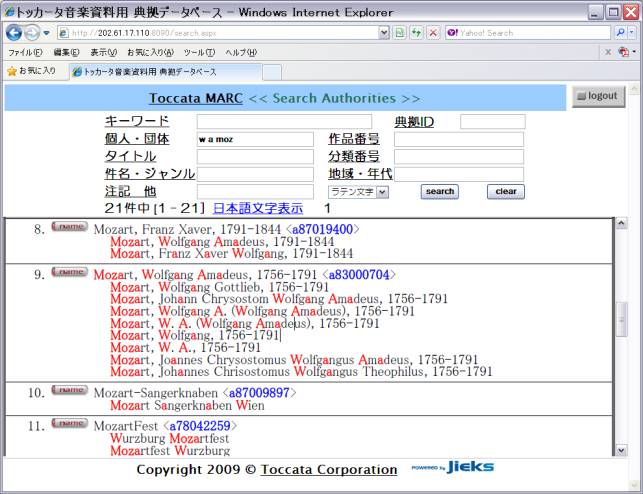Click the magnifier search icon
The height and width of the screenshot is (494, 643).
(x=620, y=32)
